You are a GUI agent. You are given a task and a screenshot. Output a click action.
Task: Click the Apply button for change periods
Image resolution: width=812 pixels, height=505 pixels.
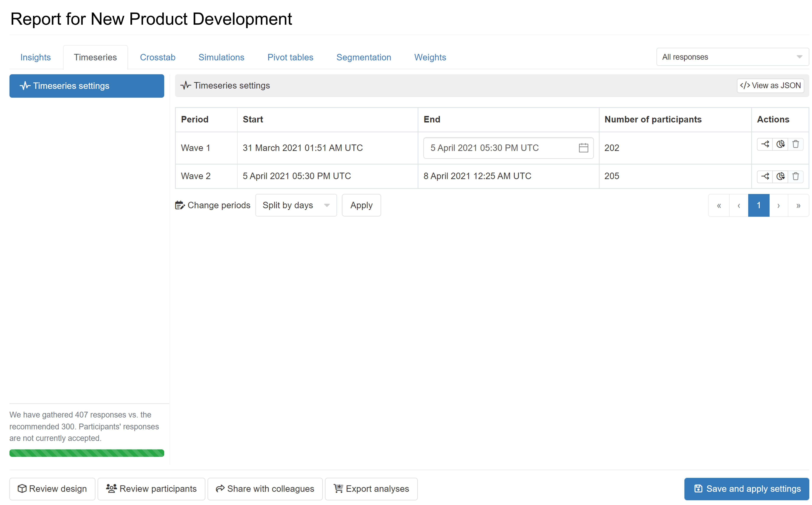point(361,205)
